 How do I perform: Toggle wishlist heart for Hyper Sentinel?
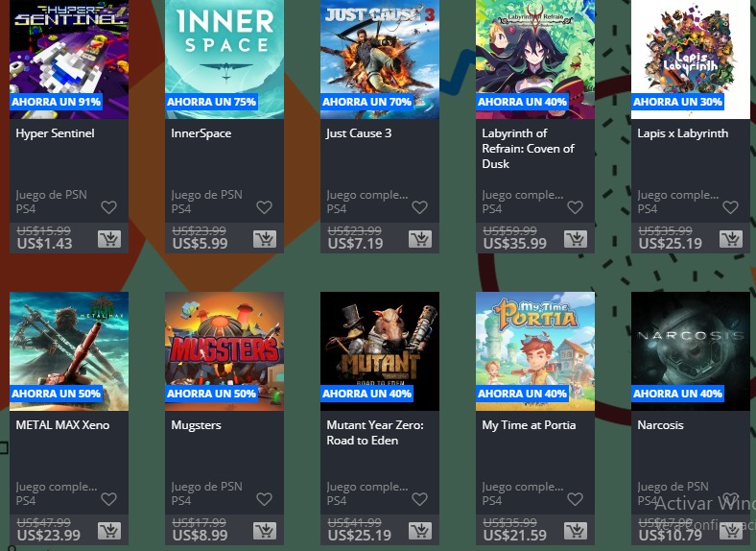click(x=109, y=207)
